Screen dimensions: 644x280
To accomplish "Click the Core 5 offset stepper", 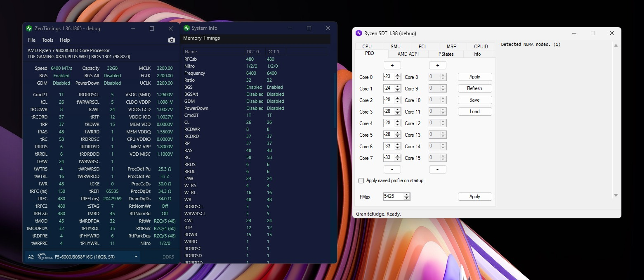I will [x=398, y=135].
